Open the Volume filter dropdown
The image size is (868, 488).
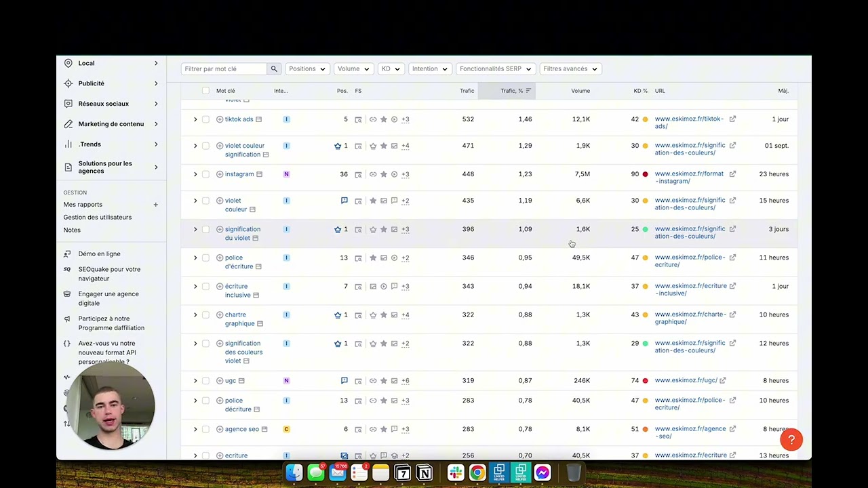click(353, 68)
